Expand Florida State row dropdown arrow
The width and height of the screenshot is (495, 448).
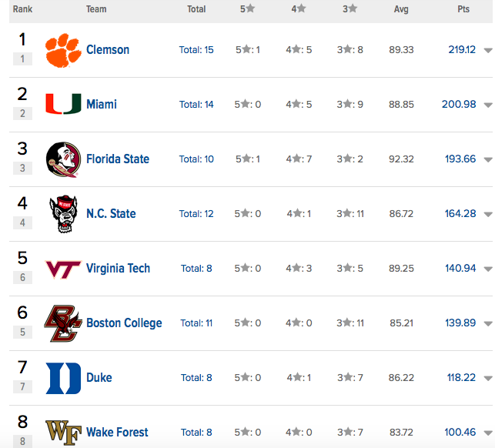click(487, 160)
